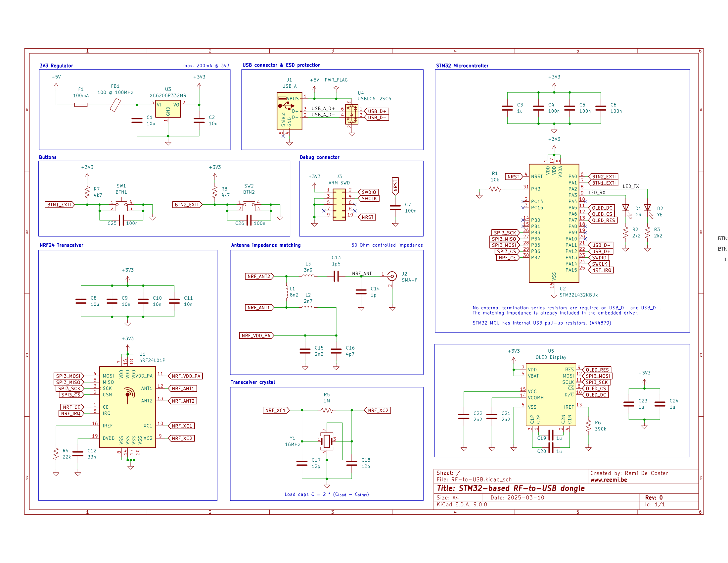Click the SW2 BTN2 pushbutton symbol
Screen dimensions: 728x563
point(249,204)
